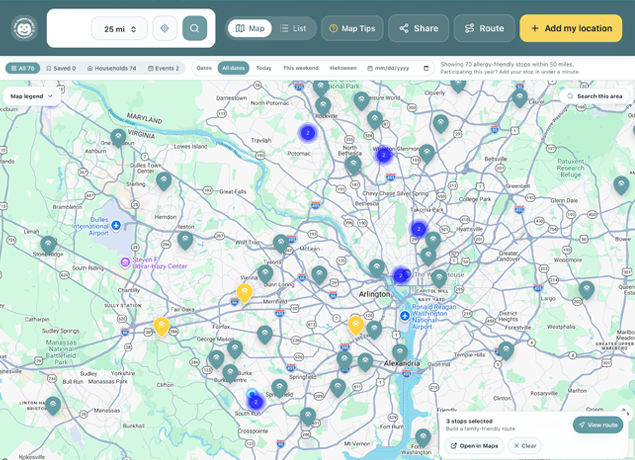The height and width of the screenshot is (460, 635).
Task: Click the View route button
Action: 598,425
